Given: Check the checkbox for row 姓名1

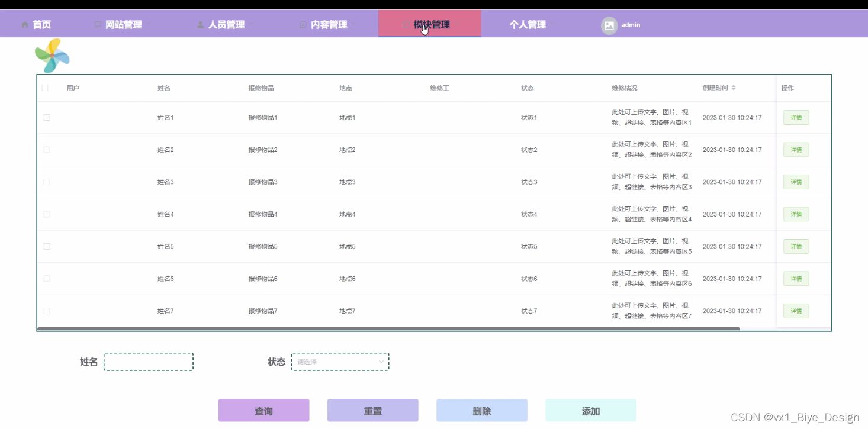Looking at the screenshot, I should coord(47,118).
